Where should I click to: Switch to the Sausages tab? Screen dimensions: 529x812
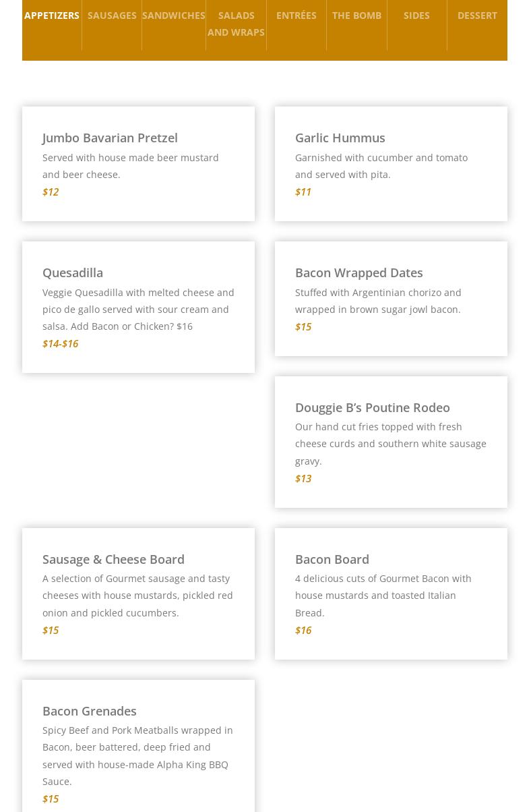pyautogui.click(x=112, y=16)
